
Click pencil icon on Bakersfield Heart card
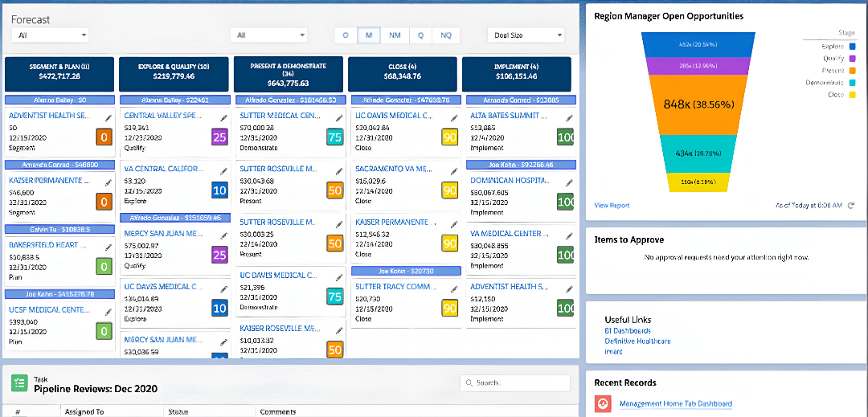(x=108, y=246)
